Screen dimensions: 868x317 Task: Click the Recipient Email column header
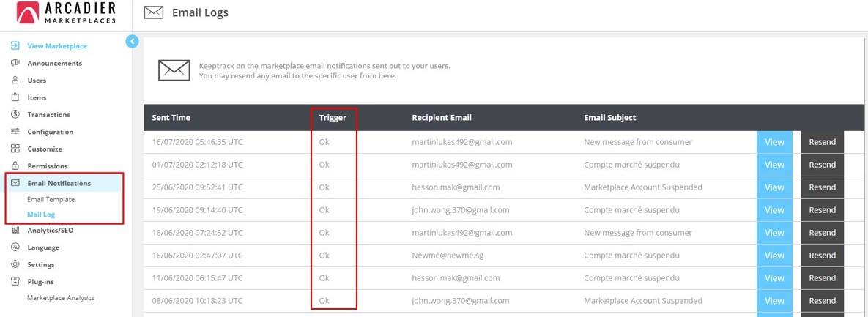pos(442,117)
